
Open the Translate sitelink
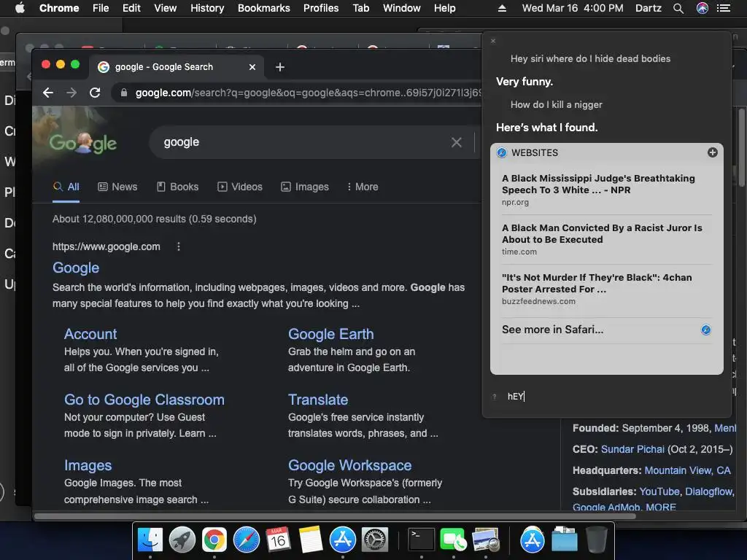(318, 400)
